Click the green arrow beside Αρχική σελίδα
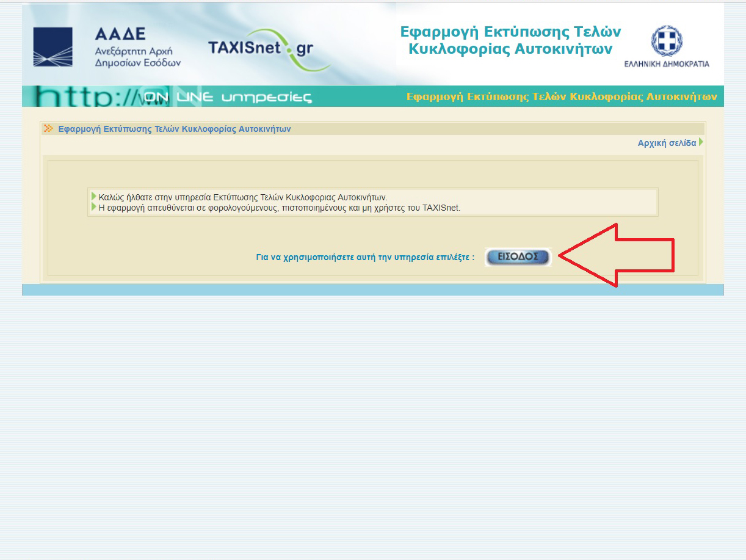Screen dimensions: 746x560 coord(701,142)
